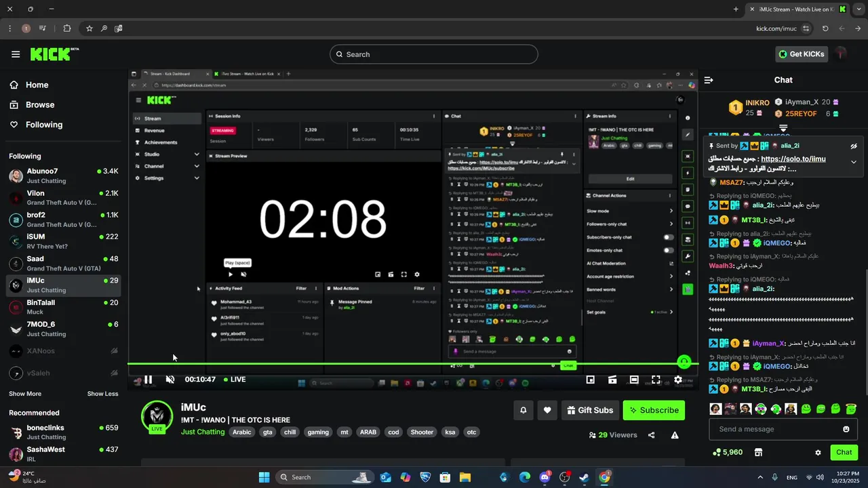
Task: Click the green stream progress bar
Action: point(413,364)
